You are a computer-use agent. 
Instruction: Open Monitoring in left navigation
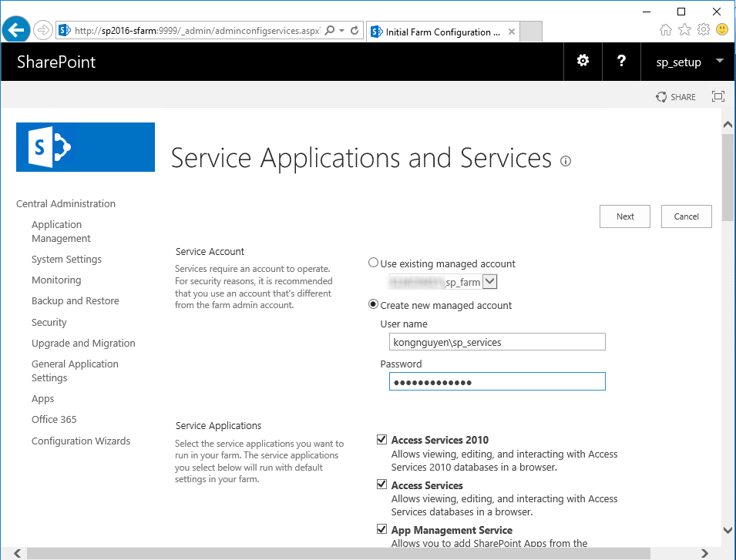coord(56,280)
